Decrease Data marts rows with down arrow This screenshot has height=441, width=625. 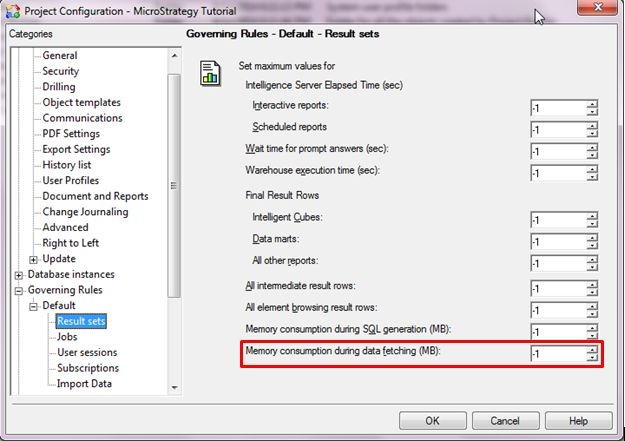coord(592,246)
